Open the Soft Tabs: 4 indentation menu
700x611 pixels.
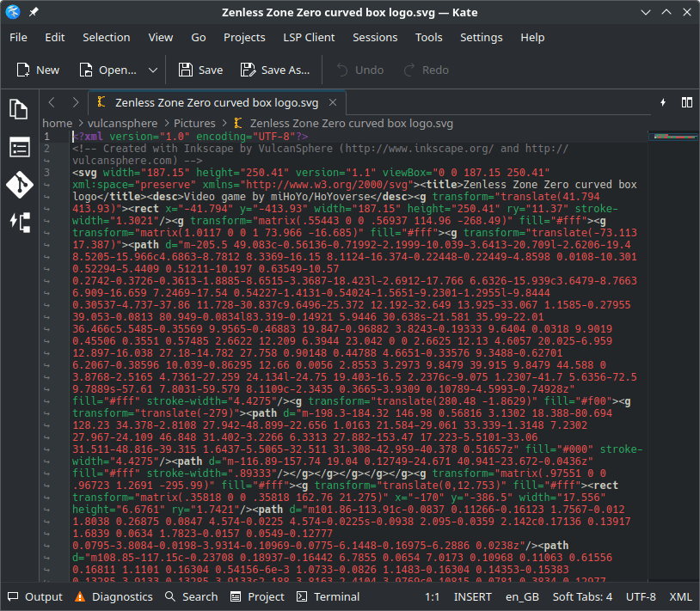[582, 596]
